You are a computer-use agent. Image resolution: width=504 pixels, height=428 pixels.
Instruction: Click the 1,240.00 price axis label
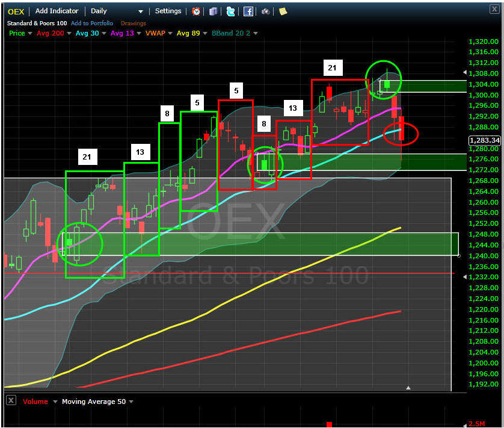point(484,256)
